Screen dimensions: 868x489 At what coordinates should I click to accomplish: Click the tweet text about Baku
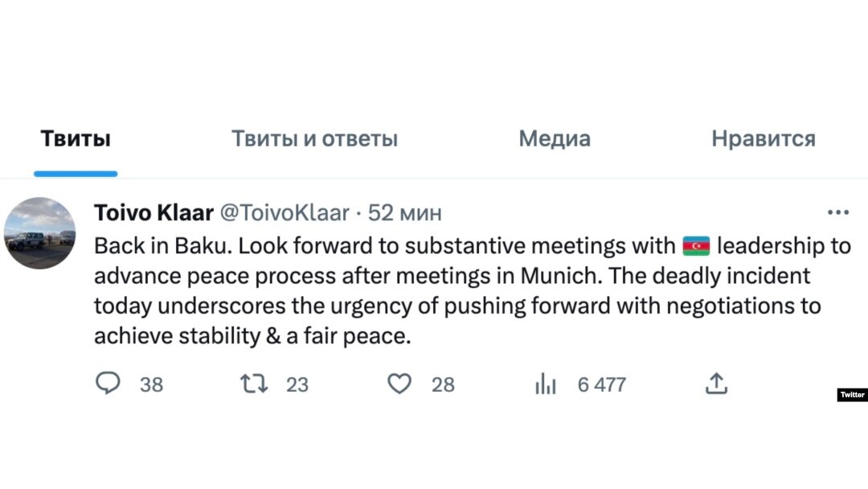click(450, 291)
